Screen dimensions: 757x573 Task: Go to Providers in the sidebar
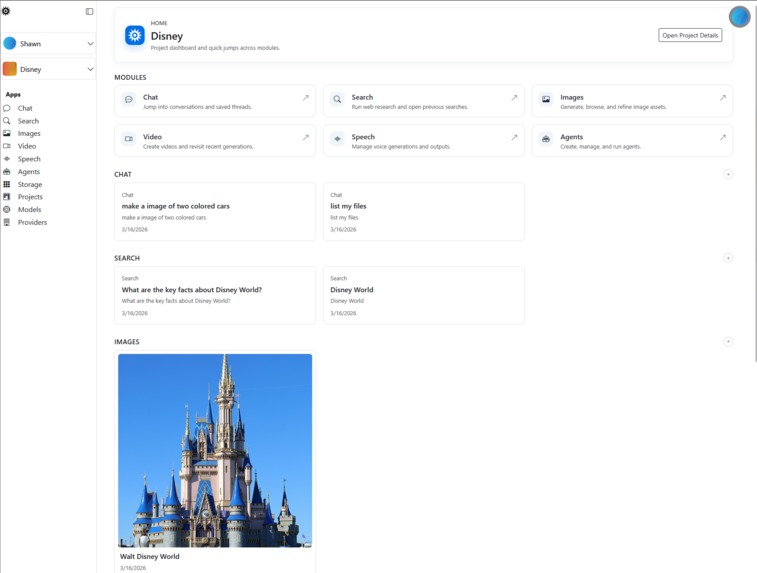(x=32, y=222)
